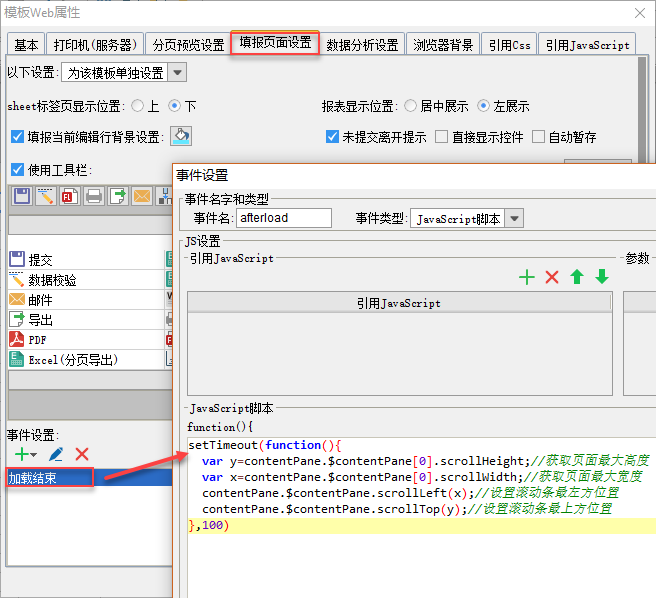Choose 居中展示 report display position
The width and height of the screenshot is (656, 598).
coord(411,105)
